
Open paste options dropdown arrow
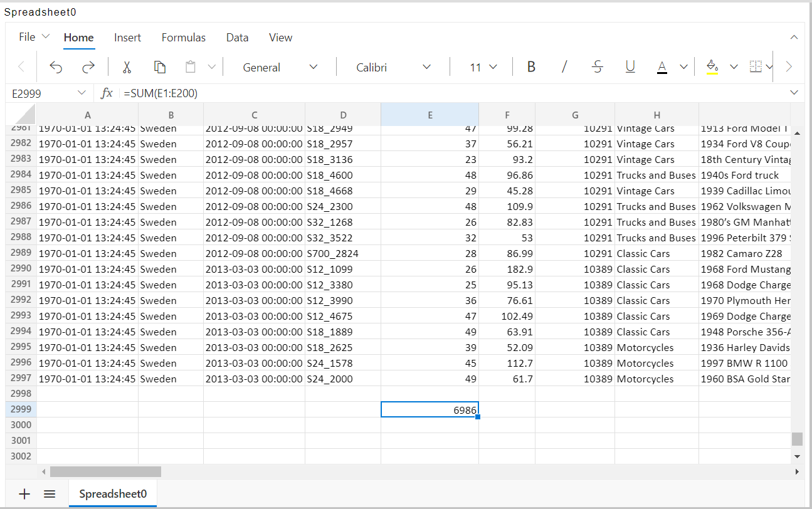pyautogui.click(x=211, y=67)
